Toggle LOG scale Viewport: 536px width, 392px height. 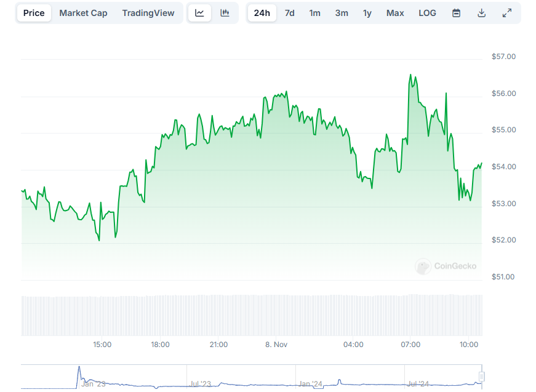pyautogui.click(x=427, y=13)
